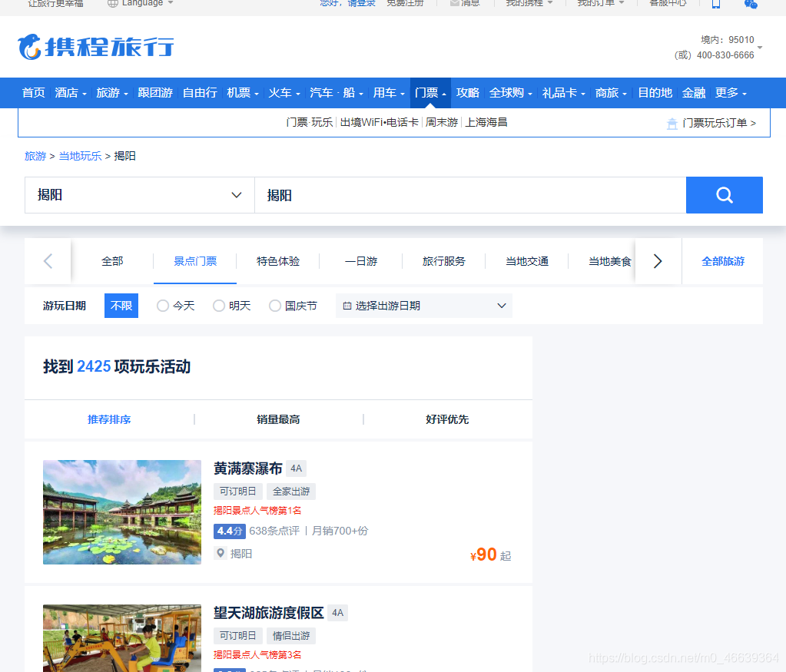Select the 不限 date filter button
Image resolution: width=786 pixels, height=672 pixels.
pos(121,306)
